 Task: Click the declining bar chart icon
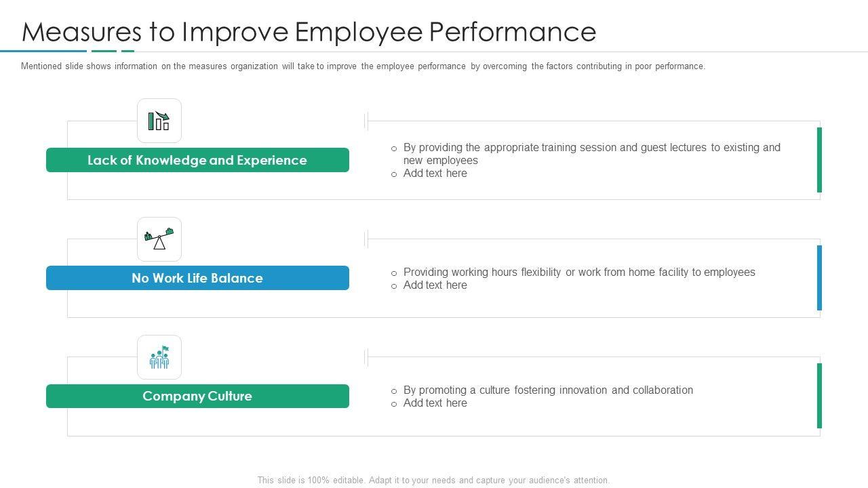[159, 121]
